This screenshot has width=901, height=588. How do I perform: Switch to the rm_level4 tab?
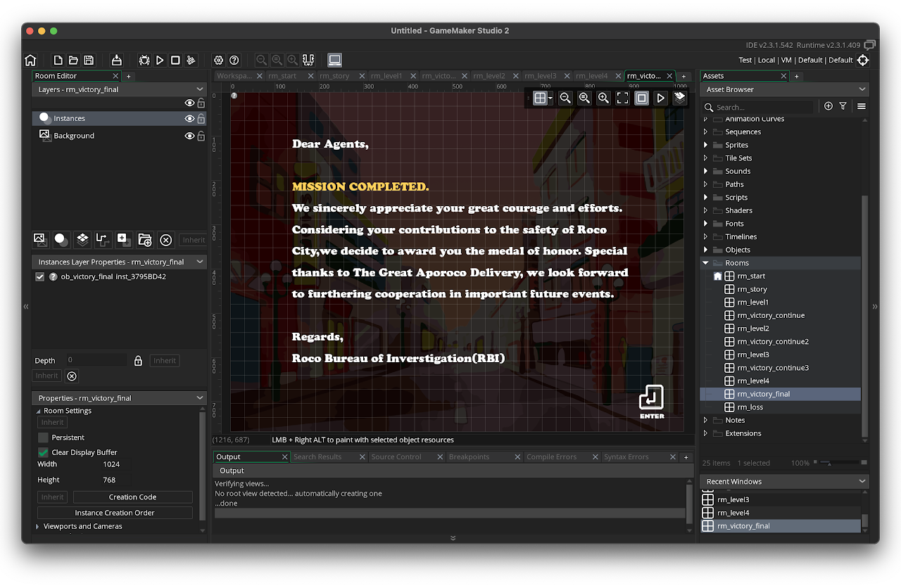[x=592, y=76]
